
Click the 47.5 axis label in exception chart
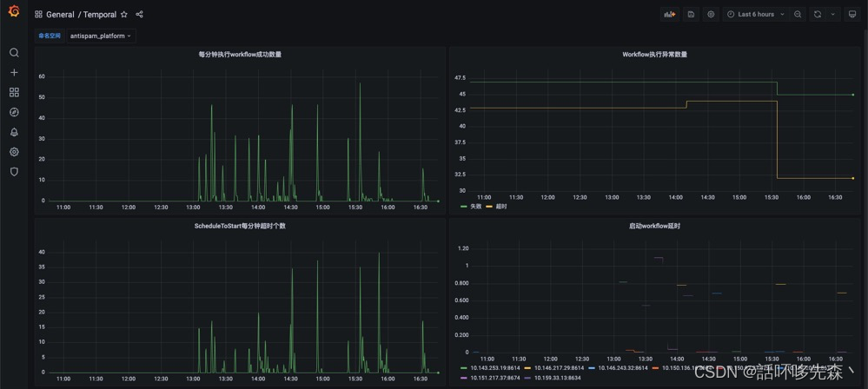click(x=459, y=78)
